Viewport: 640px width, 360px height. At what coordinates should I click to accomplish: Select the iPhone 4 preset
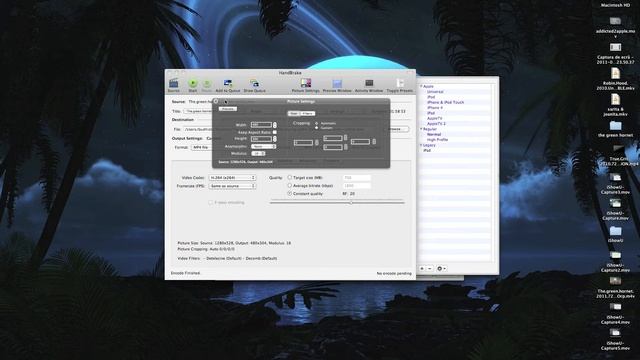click(435, 108)
